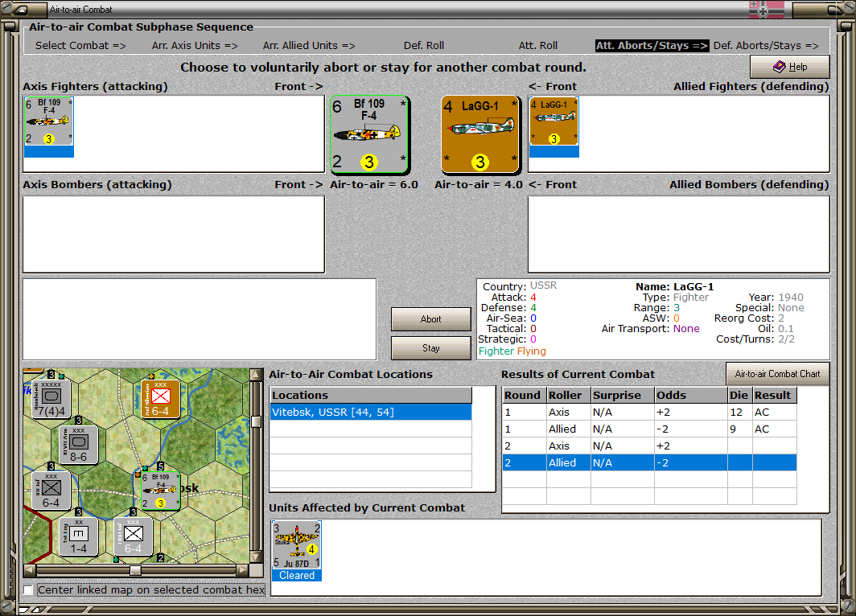The height and width of the screenshot is (616, 856).
Task: Click the 2nd Siberian 6-4 unit on map
Action: [161, 399]
